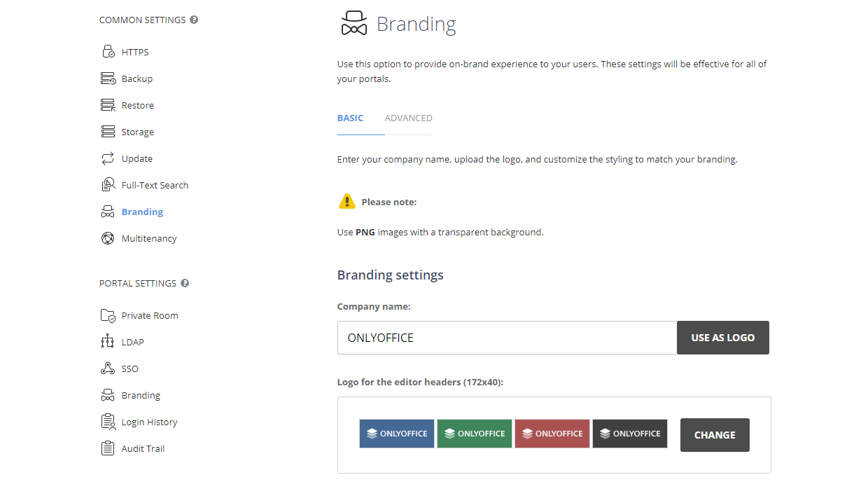The width and height of the screenshot is (868, 496).
Task: Select the green ONLYOFFICE logo preview
Action: coord(474,433)
